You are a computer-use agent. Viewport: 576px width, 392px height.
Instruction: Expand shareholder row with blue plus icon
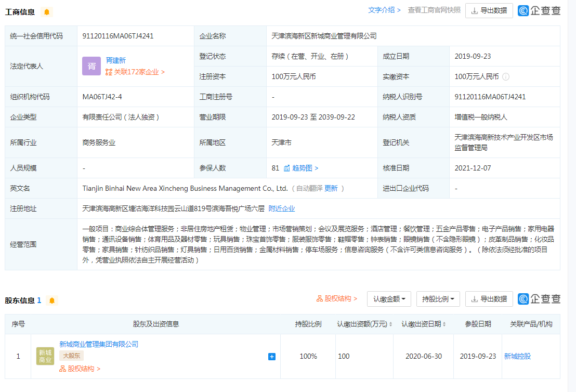pyautogui.click(x=271, y=357)
